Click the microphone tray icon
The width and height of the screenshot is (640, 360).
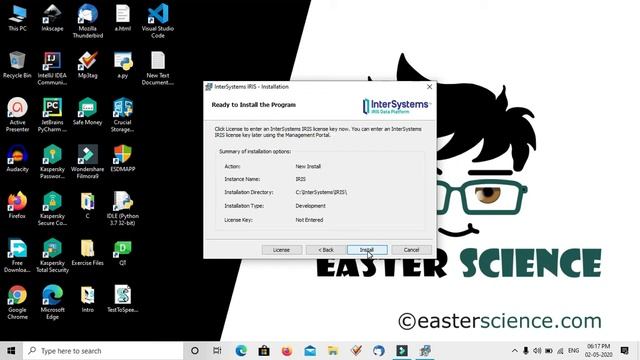click(x=526, y=351)
